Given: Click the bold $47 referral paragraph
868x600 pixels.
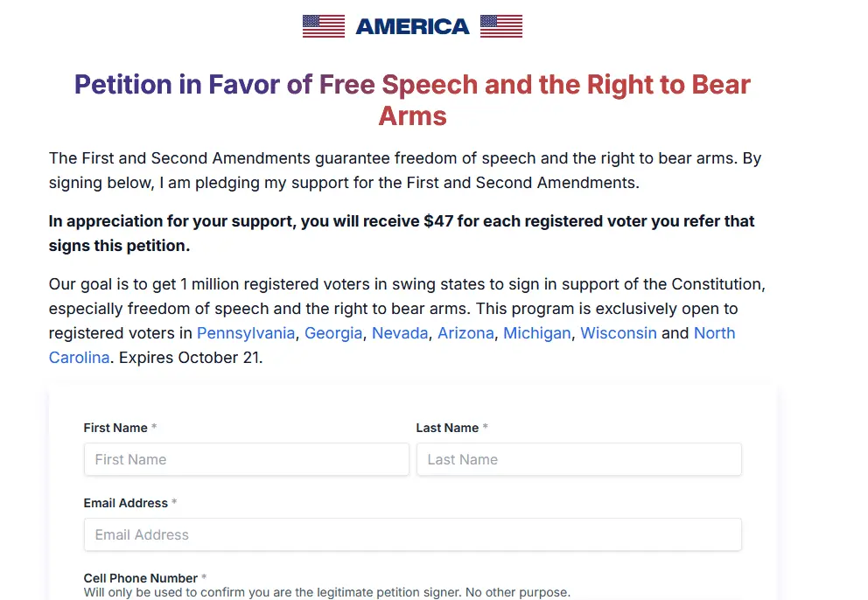Looking at the screenshot, I should [x=402, y=234].
